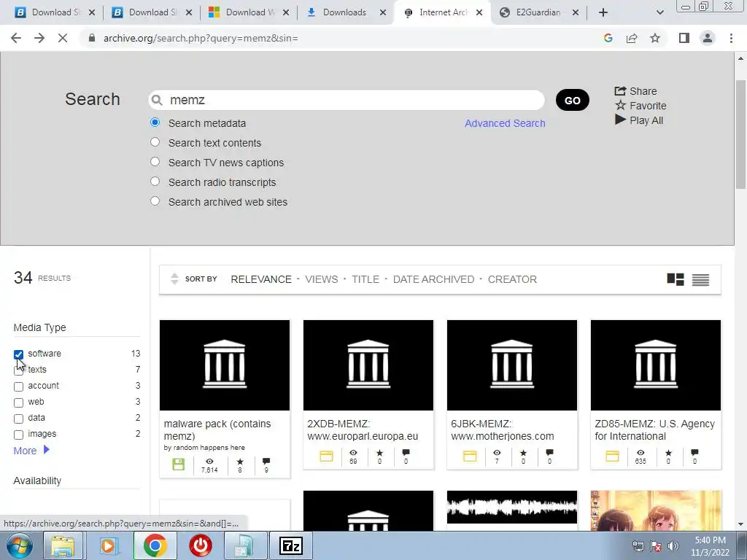Check the data media type
This screenshot has height=560, width=747.
click(x=18, y=419)
